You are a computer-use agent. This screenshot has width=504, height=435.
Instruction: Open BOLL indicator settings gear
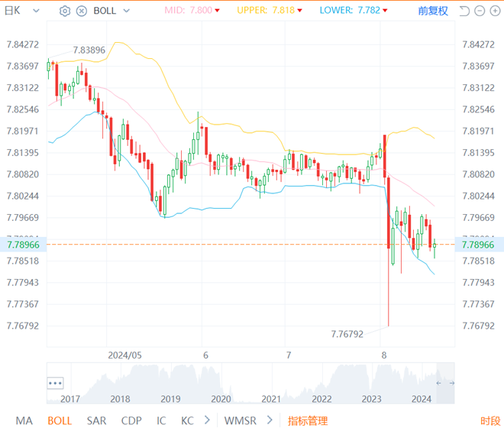65,11
